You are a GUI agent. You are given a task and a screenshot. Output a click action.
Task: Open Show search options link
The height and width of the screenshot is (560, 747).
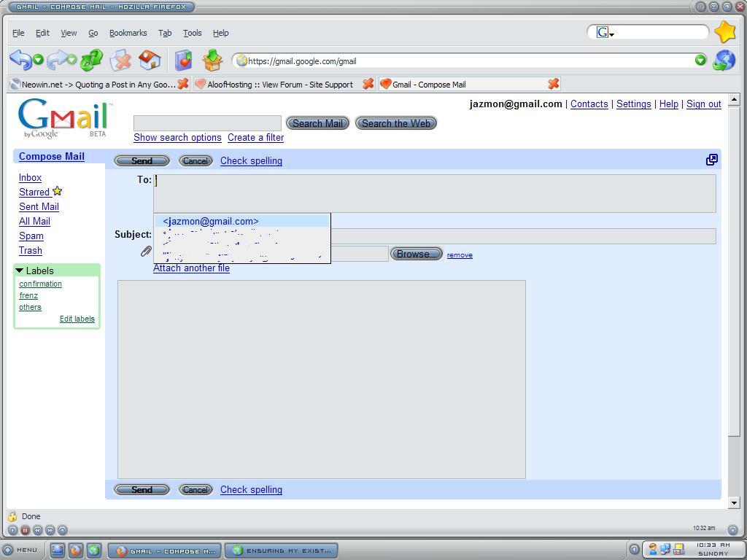pyautogui.click(x=177, y=138)
